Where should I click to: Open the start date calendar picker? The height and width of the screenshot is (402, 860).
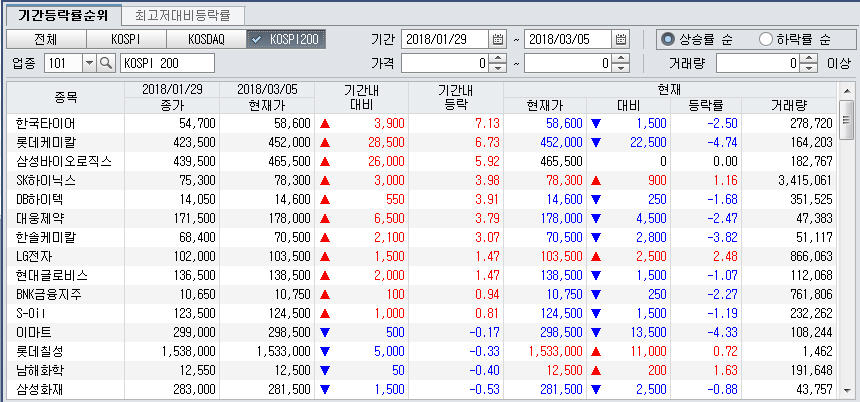(498, 39)
